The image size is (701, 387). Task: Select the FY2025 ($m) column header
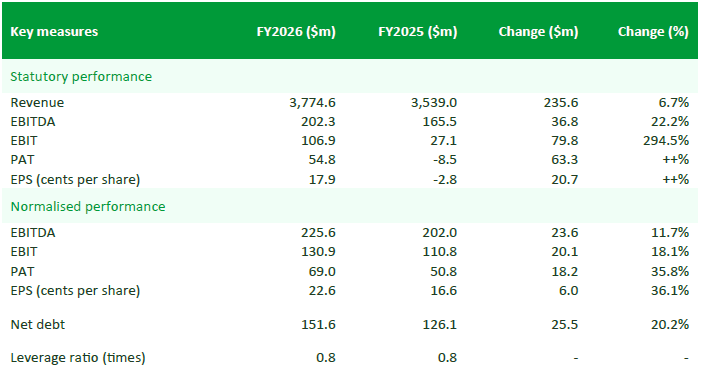pos(418,32)
